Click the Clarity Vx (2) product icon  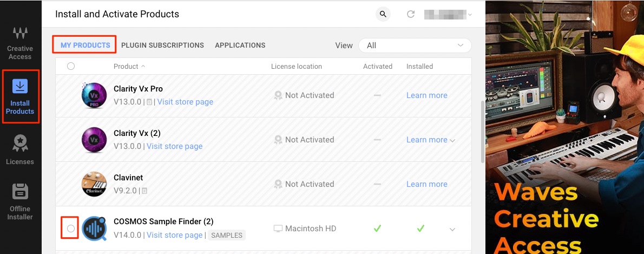[x=94, y=140]
